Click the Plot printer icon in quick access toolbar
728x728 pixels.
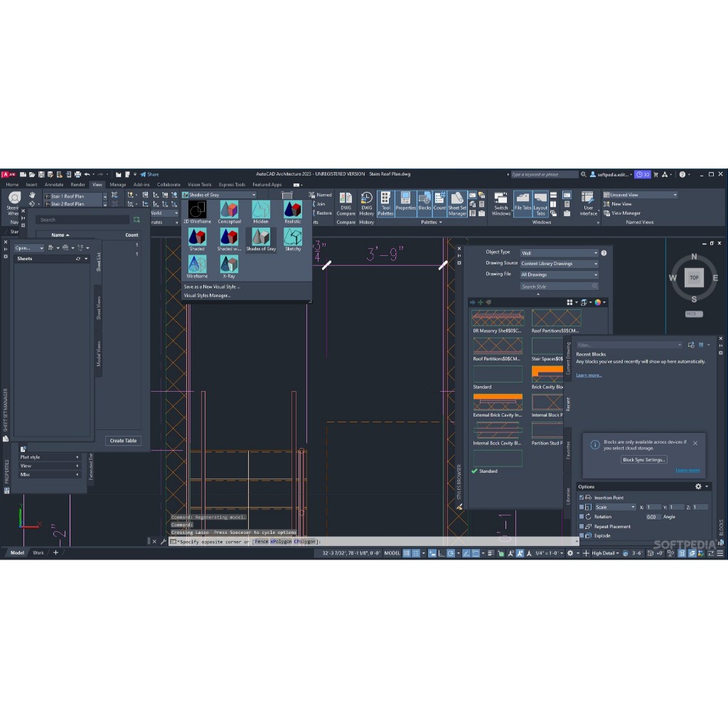(x=77, y=175)
